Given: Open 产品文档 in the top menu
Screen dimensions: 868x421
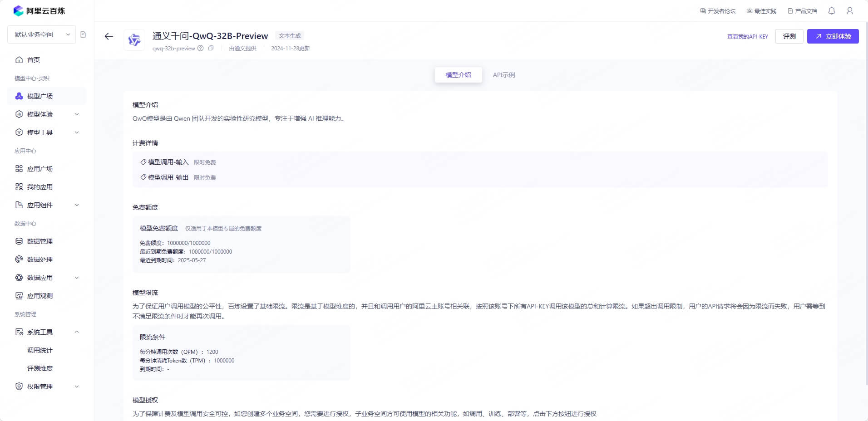Looking at the screenshot, I should (x=803, y=10).
